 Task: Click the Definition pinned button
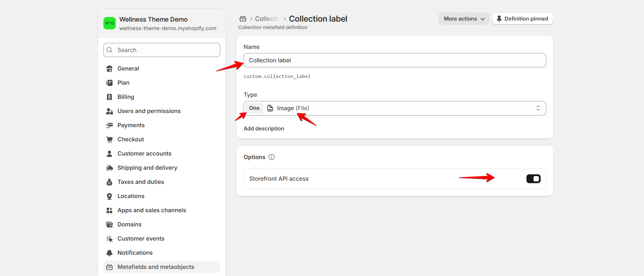click(523, 19)
